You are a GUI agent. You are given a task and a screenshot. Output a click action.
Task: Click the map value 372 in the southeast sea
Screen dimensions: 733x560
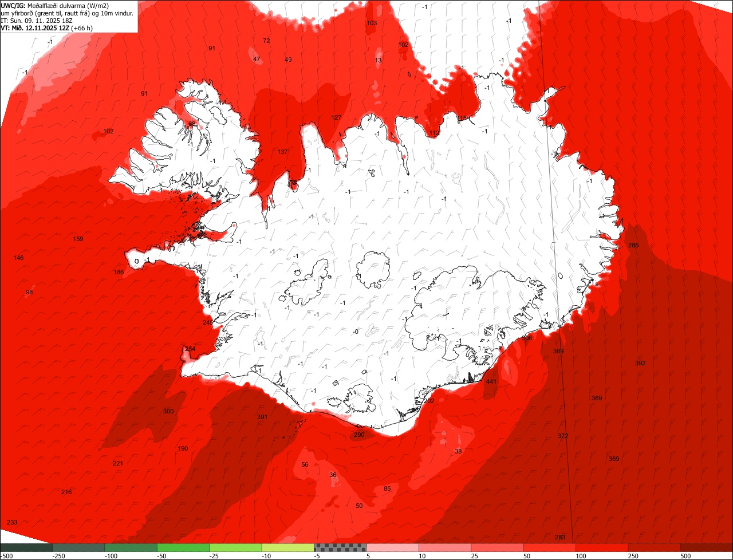pos(563,436)
